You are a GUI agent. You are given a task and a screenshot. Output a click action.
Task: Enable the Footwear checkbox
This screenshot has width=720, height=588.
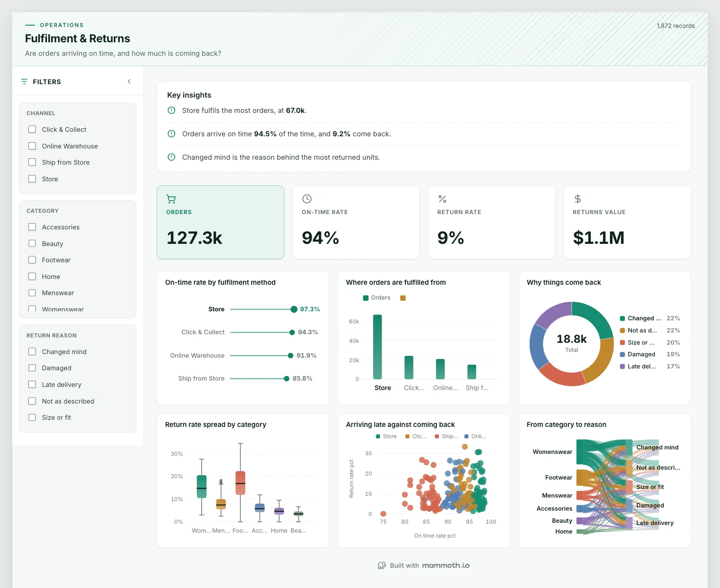[x=32, y=260]
